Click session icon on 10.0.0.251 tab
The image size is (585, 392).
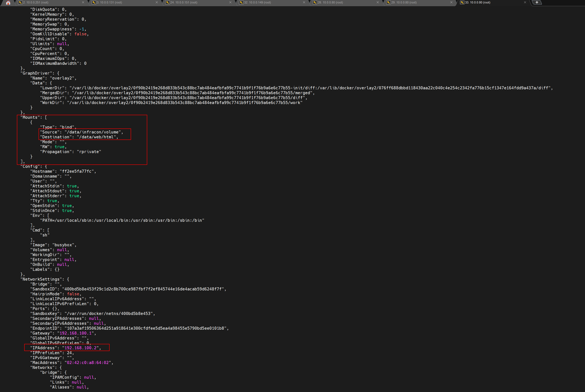[20, 2]
